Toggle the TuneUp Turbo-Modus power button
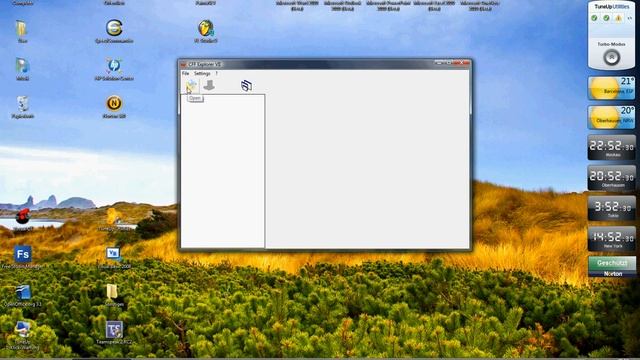Image resolution: width=640 pixels, height=360 pixels. (x=611, y=58)
